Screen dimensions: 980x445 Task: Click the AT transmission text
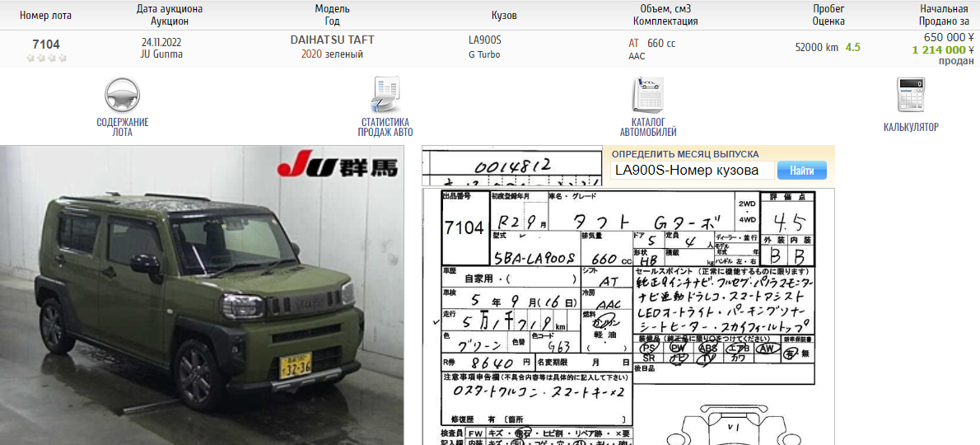click(634, 44)
